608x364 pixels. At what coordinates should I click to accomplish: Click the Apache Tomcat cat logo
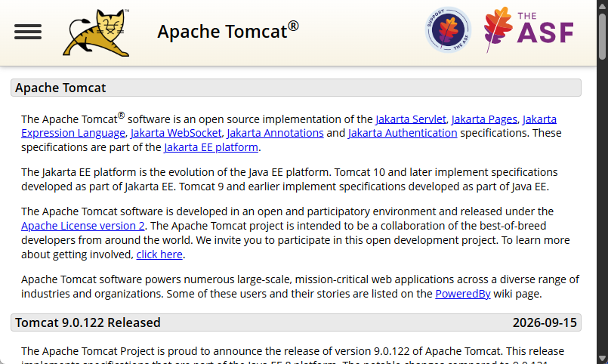pyautogui.click(x=96, y=32)
